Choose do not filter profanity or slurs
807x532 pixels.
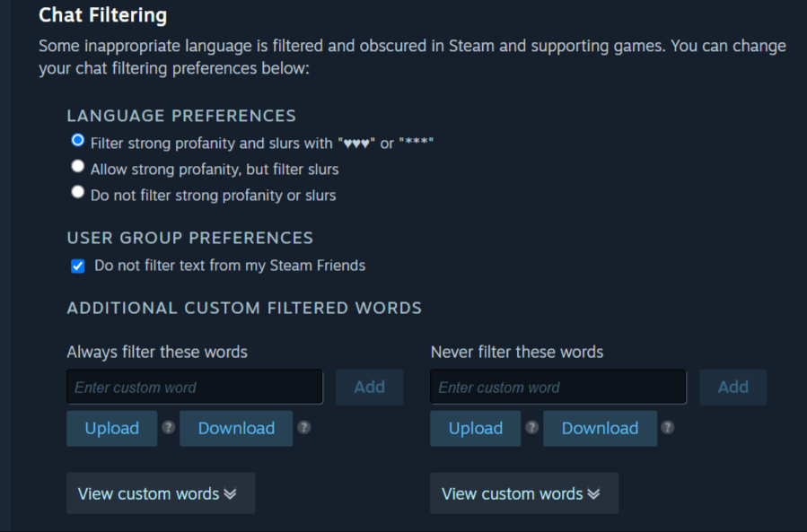coord(78,192)
